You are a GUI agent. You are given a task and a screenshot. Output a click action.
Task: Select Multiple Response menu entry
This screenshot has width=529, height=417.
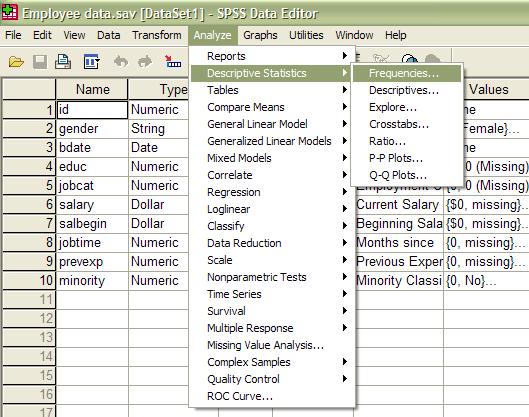tap(272, 328)
